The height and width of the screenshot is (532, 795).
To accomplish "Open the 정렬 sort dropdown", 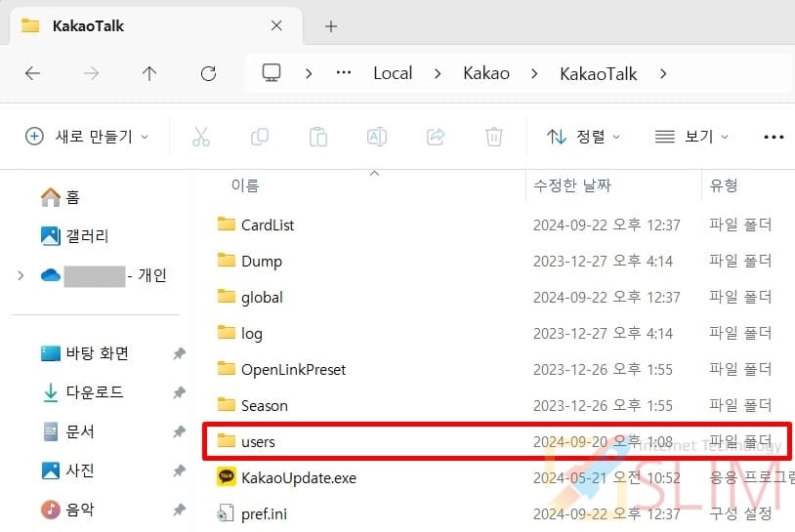I will point(583,137).
